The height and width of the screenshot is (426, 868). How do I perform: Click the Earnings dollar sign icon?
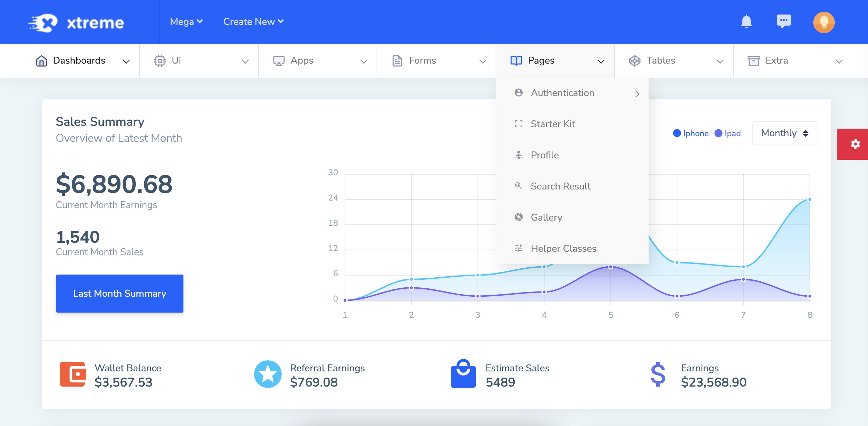click(x=658, y=374)
